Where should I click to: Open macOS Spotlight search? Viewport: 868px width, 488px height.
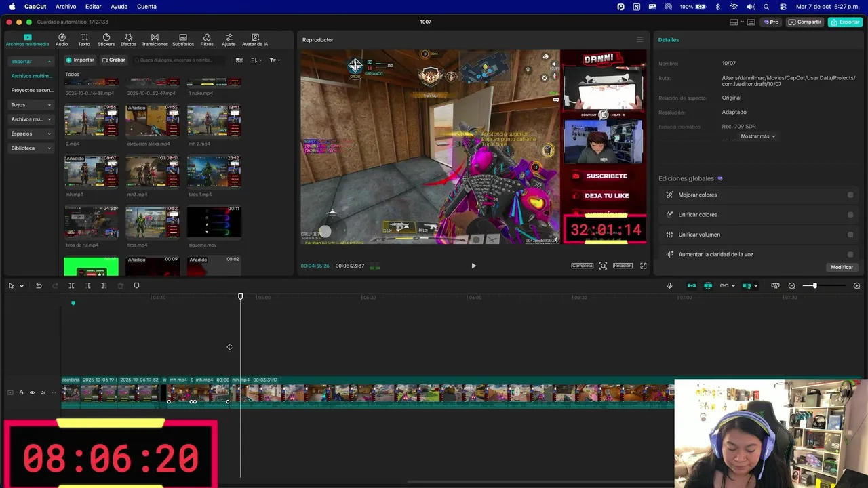766,7
